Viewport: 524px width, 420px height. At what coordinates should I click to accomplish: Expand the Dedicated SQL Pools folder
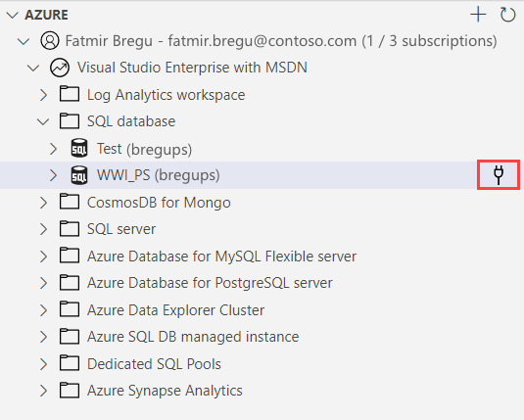(43, 364)
